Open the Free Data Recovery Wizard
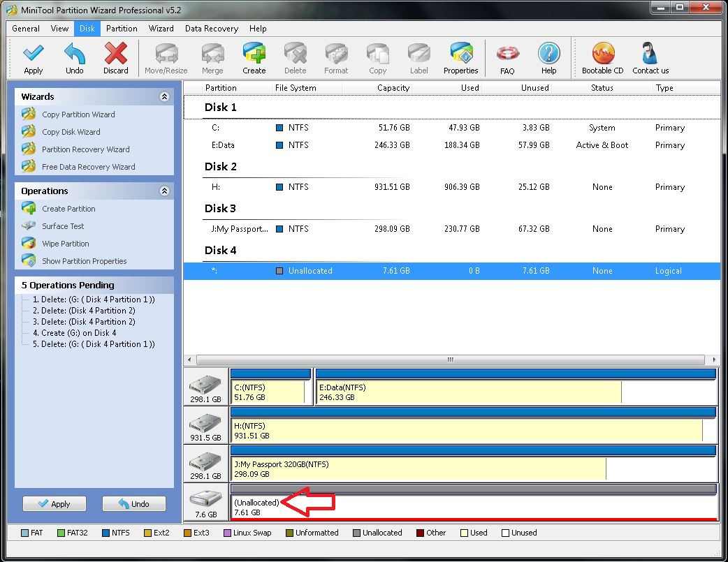The height and width of the screenshot is (562, 728). pyautogui.click(x=88, y=167)
